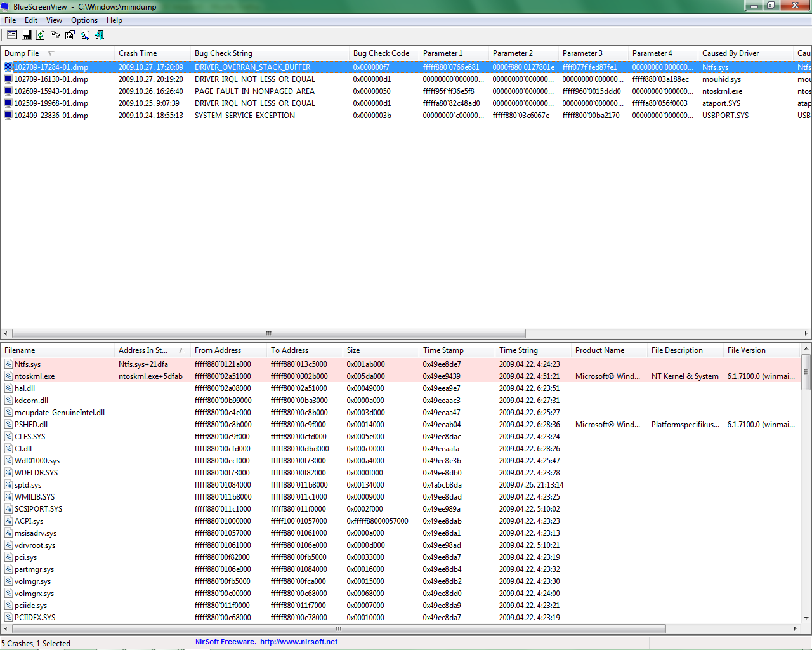Click SYSTEM_SERVICE_EXCEPTION bug check string

[245, 116]
